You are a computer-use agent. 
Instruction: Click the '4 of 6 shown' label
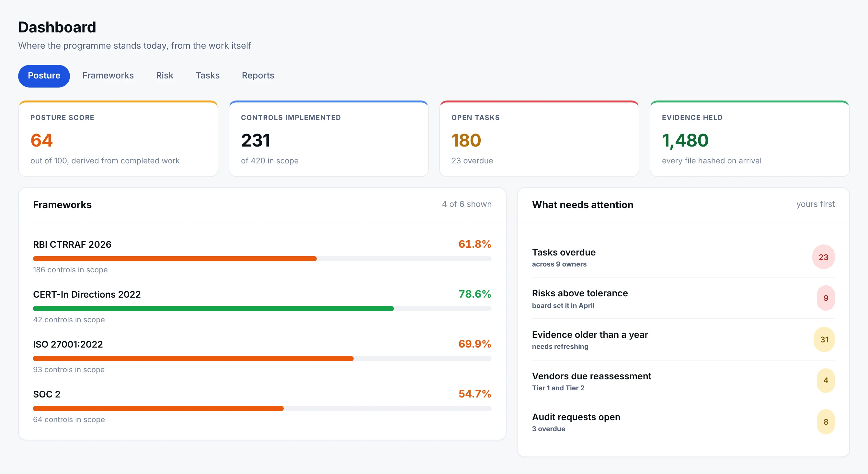click(467, 204)
